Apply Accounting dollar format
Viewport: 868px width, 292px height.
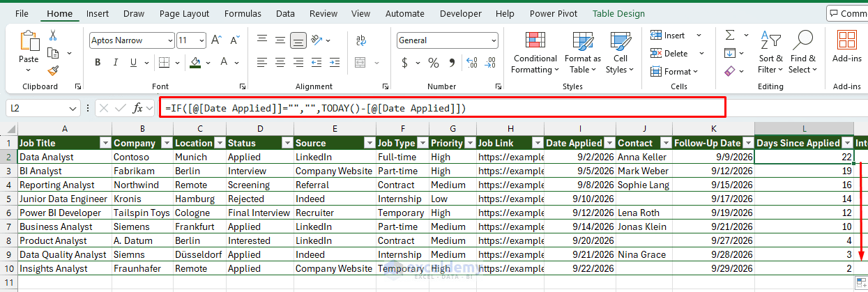click(405, 63)
